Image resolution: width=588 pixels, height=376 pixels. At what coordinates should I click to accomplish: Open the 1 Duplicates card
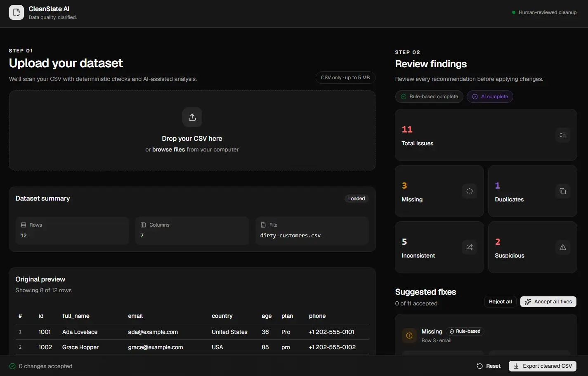point(532,191)
